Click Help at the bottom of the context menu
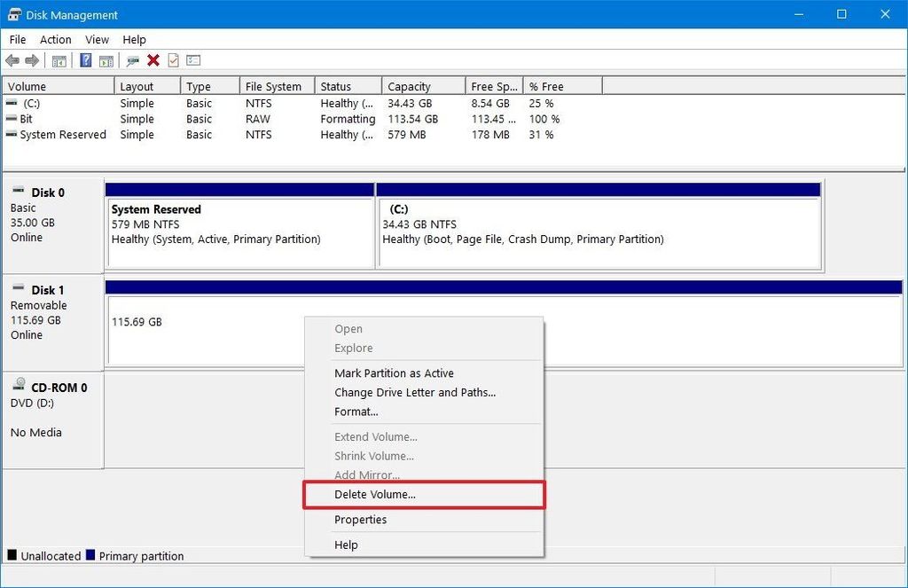This screenshot has height=588, width=908. tap(346, 545)
